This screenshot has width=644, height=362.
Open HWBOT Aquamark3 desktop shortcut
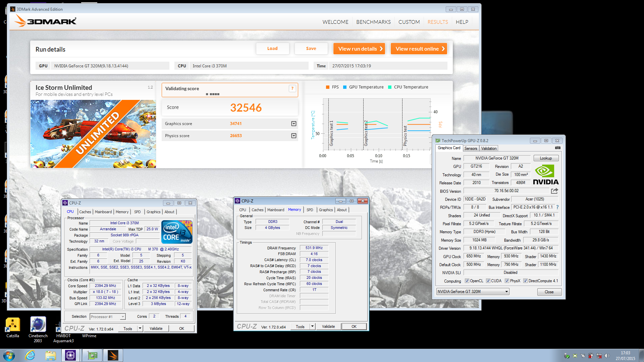[63, 332]
